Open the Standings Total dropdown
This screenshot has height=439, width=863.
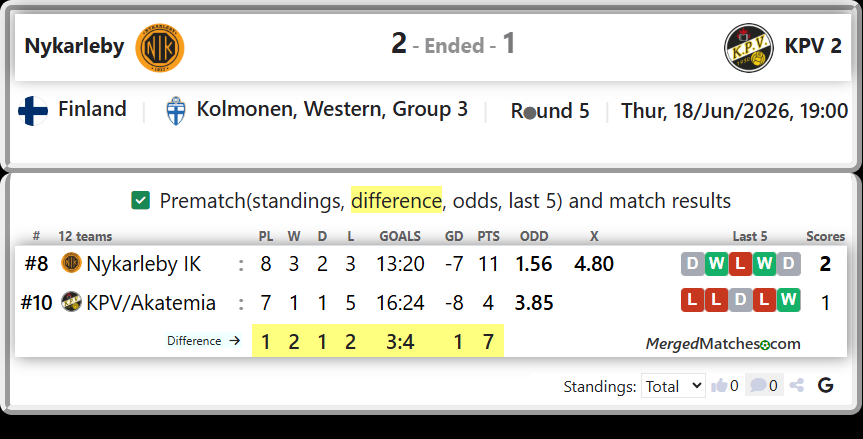673,386
